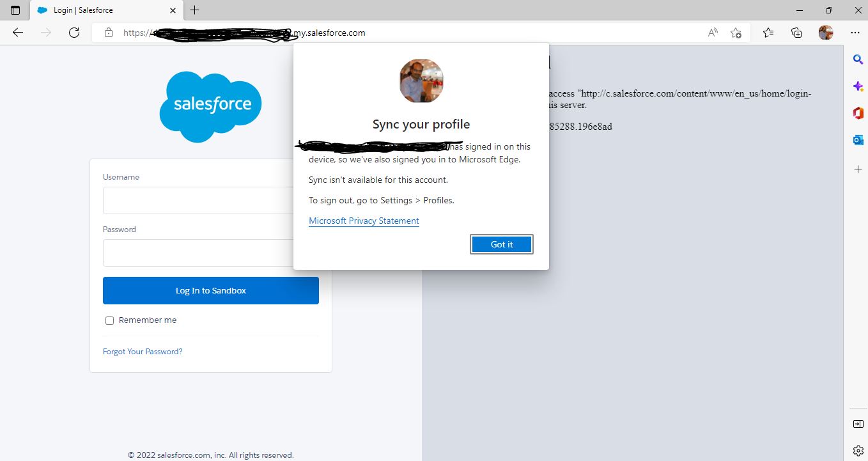Add a new site to the sidebar

tap(858, 169)
